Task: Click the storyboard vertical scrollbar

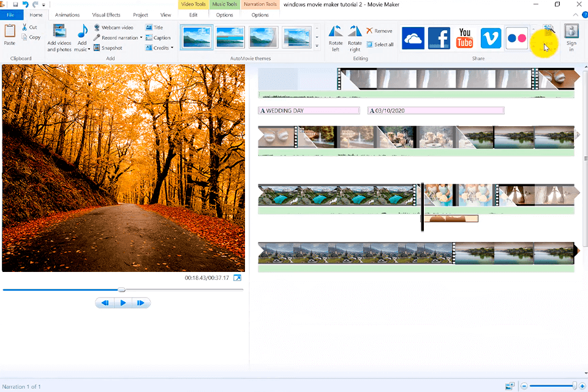Action: click(x=586, y=157)
